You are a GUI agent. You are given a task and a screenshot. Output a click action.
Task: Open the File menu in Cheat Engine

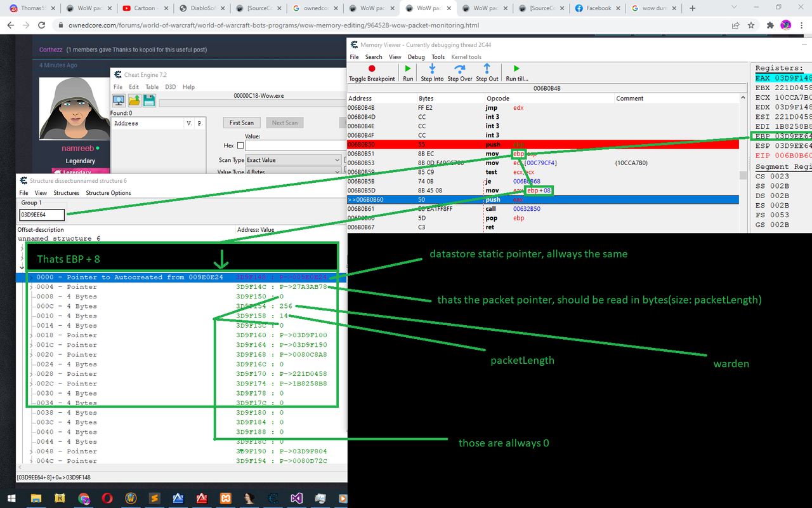tap(118, 87)
